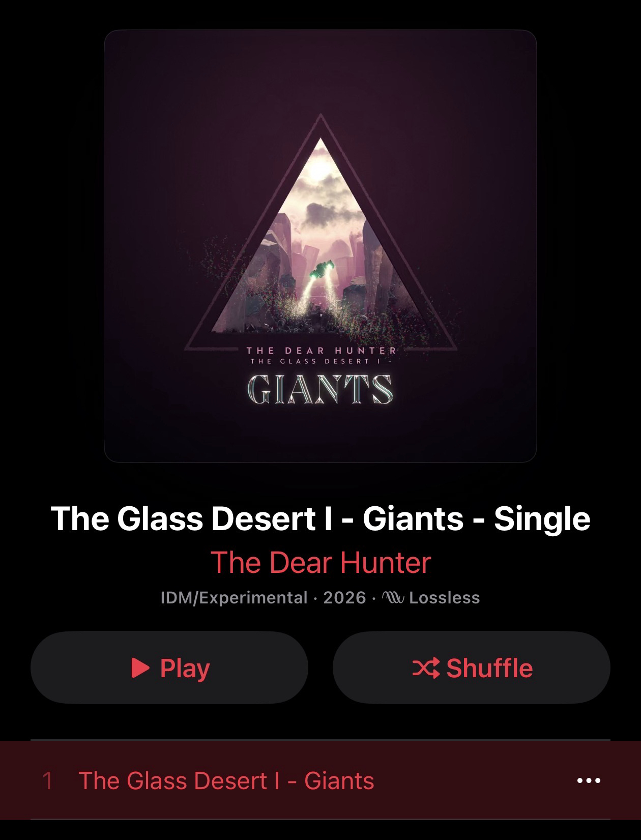This screenshot has width=641, height=840.
Task: Select the album title The Glass Desert I - Giants - Single
Action: point(320,518)
